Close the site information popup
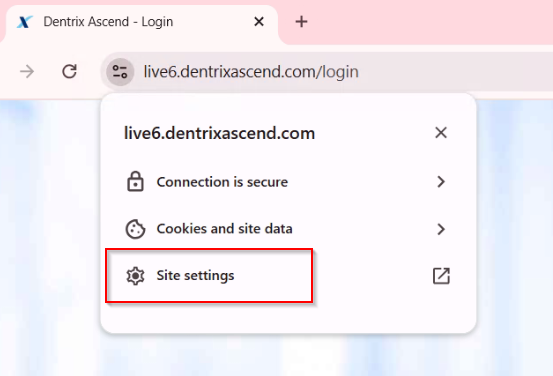The width and height of the screenshot is (553, 376). click(x=441, y=133)
